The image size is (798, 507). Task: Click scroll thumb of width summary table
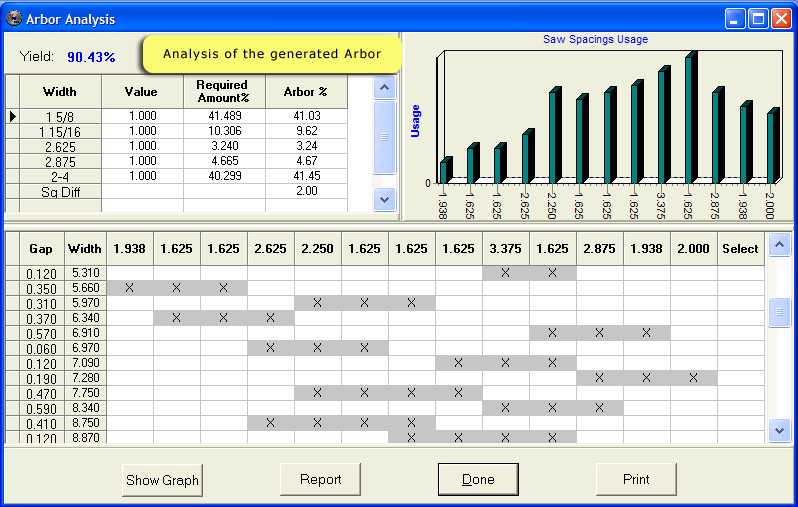[x=385, y=137]
